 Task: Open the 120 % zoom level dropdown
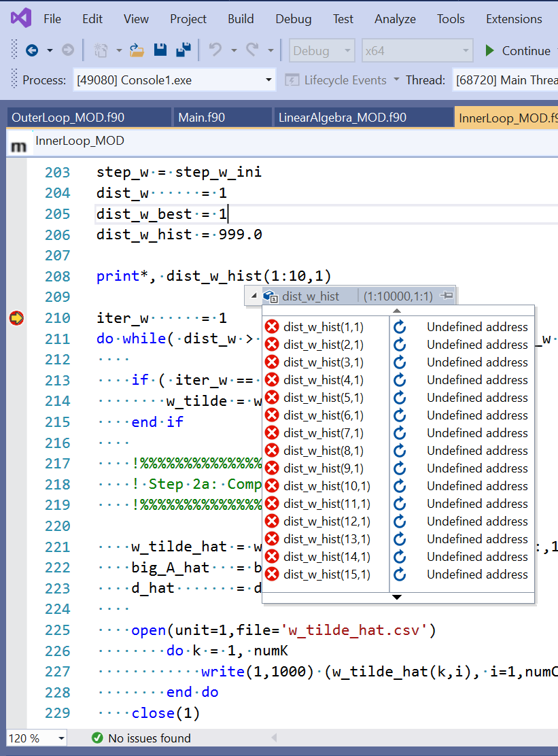pos(61,738)
